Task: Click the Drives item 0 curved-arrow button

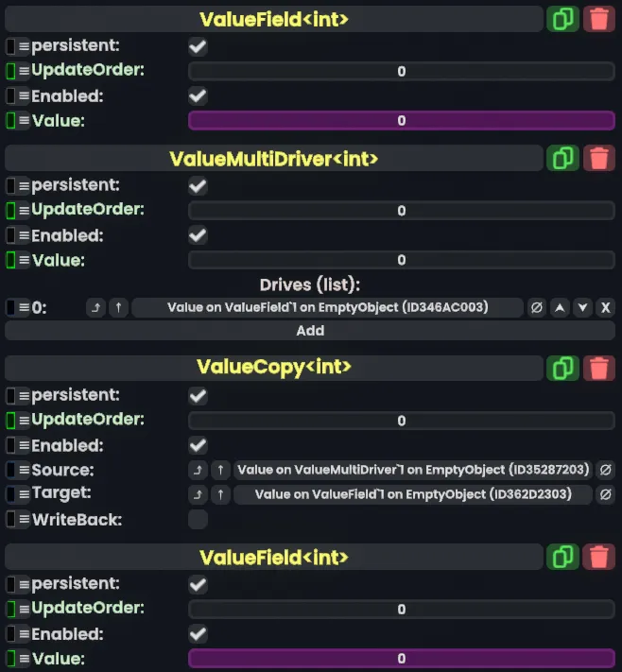Action: tap(95, 307)
